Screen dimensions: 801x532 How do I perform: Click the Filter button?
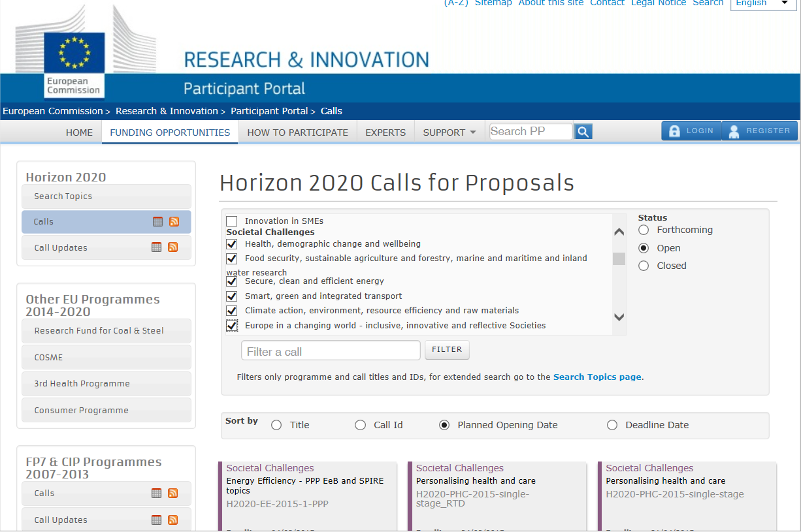[447, 350]
